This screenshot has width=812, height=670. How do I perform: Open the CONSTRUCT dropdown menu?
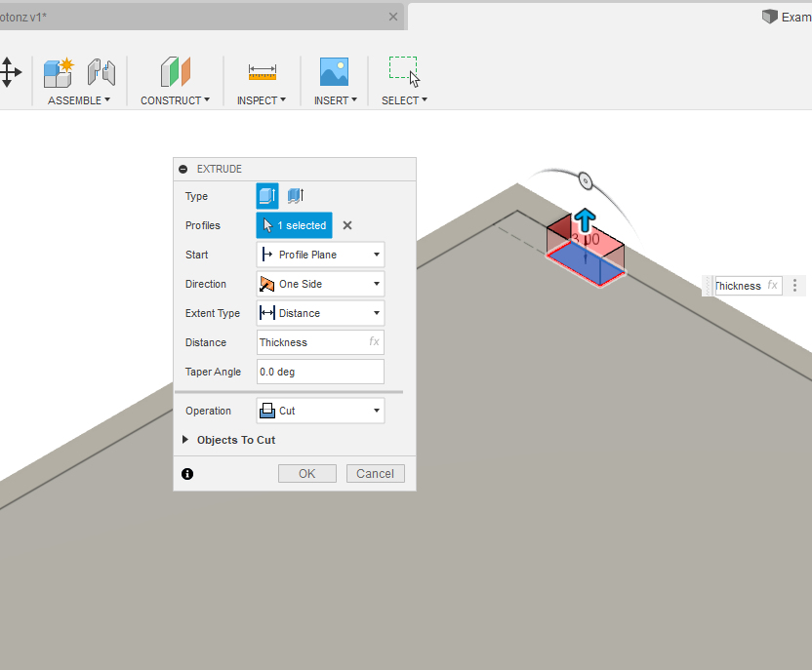point(175,100)
